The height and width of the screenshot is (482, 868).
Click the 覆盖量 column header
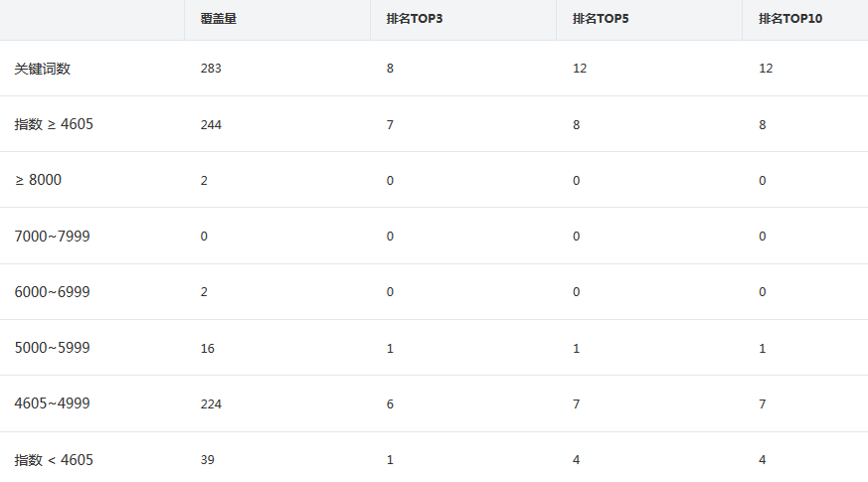click(x=218, y=19)
